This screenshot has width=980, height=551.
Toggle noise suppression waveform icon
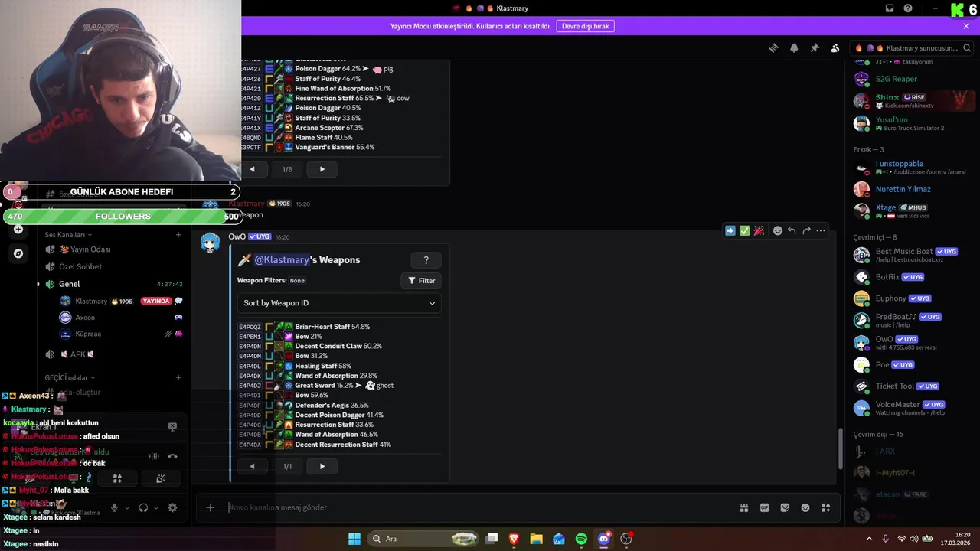(154, 456)
